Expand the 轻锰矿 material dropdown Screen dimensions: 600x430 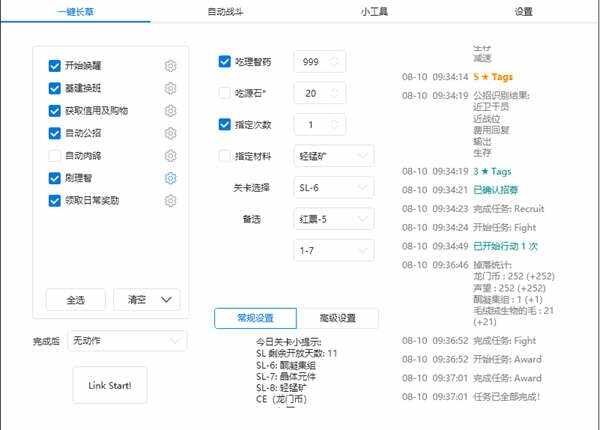pyautogui.click(x=334, y=156)
